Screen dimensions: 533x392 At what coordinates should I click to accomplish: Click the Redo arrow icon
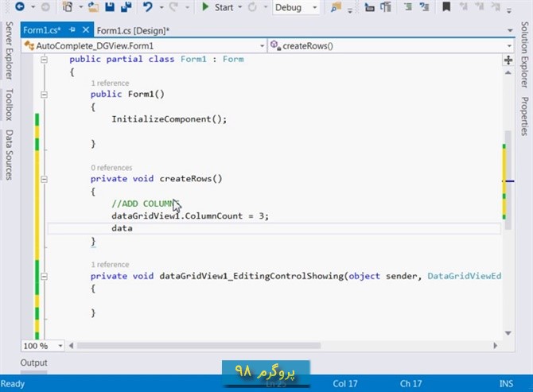click(x=174, y=7)
